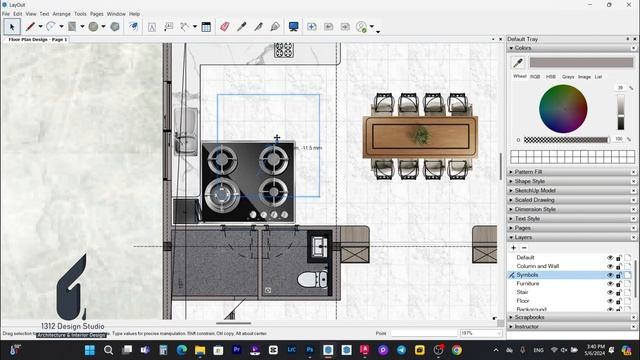Insert a Table with toolbar icon

coord(206,27)
